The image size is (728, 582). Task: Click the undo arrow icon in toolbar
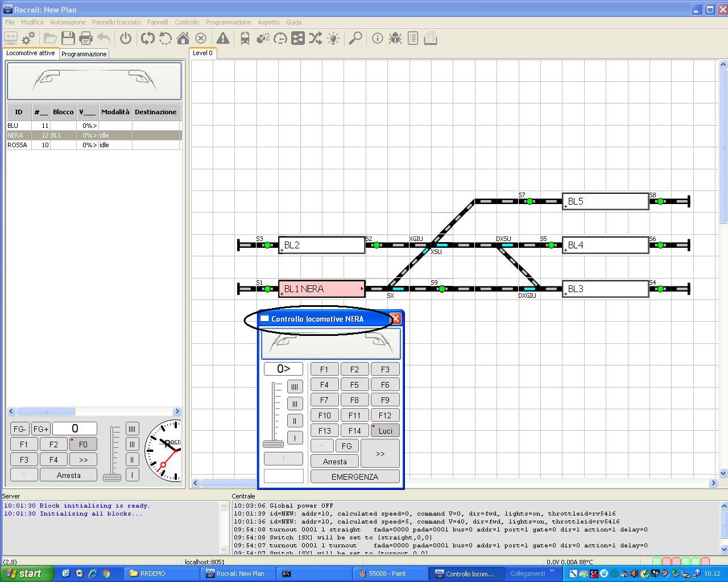click(103, 38)
